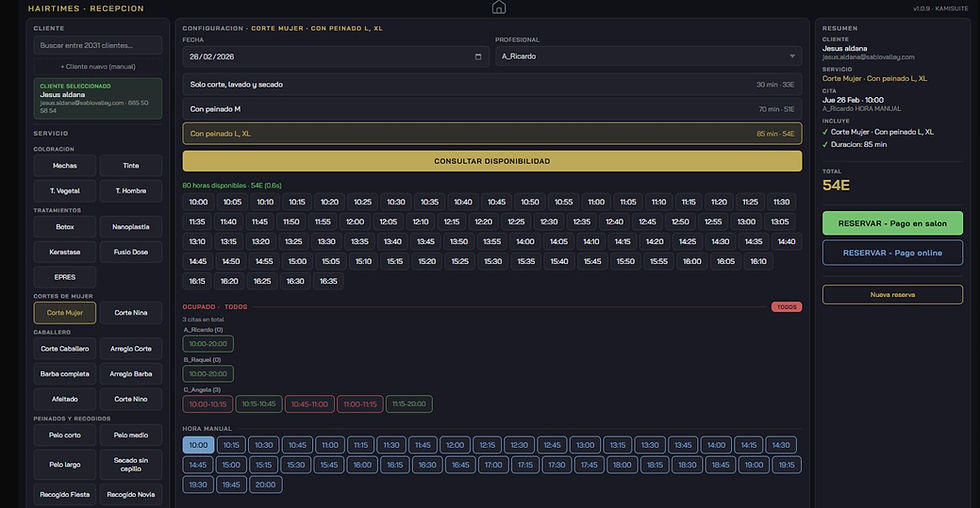Select the Recogido Fiesta service
The width and height of the screenshot is (980, 508).
[x=65, y=494]
